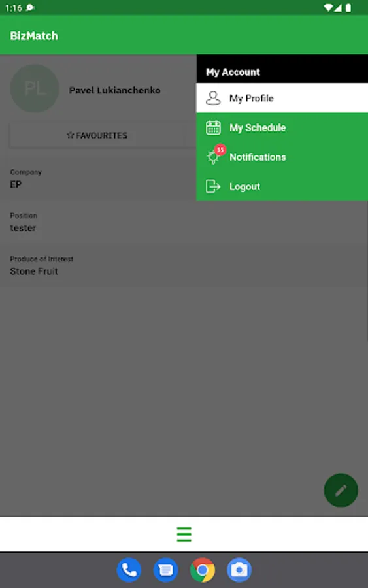Open My Profile menu entry
This screenshot has width=368, height=588.
coord(282,98)
